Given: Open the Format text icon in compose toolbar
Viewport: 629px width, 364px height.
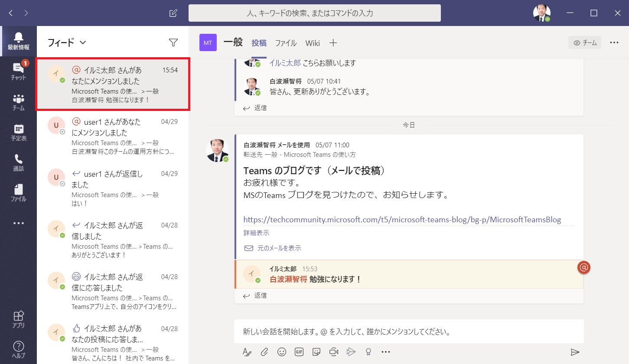Looking at the screenshot, I should [247, 352].
